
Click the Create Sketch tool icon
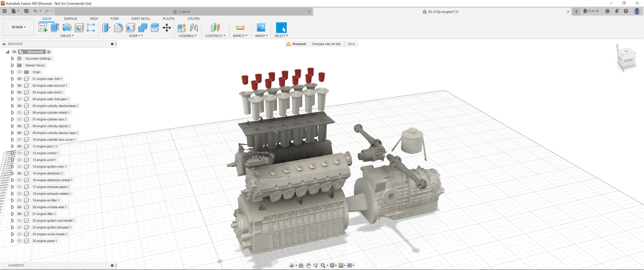[43, 28]
